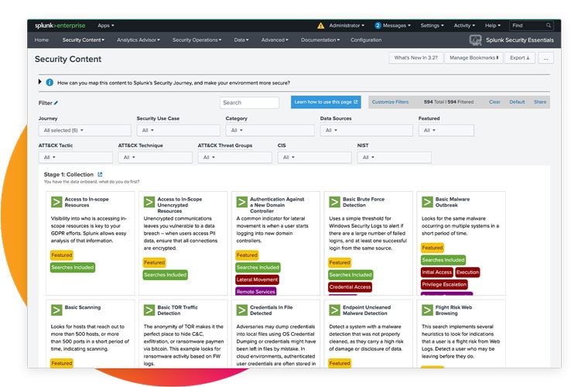Click into the Search filter field
The image size is (588, 387).
249,103
